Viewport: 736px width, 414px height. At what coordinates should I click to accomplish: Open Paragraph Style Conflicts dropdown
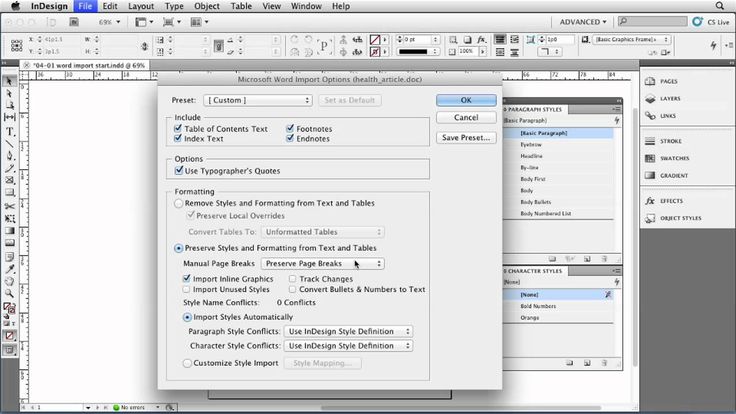[x=348, y=331]
